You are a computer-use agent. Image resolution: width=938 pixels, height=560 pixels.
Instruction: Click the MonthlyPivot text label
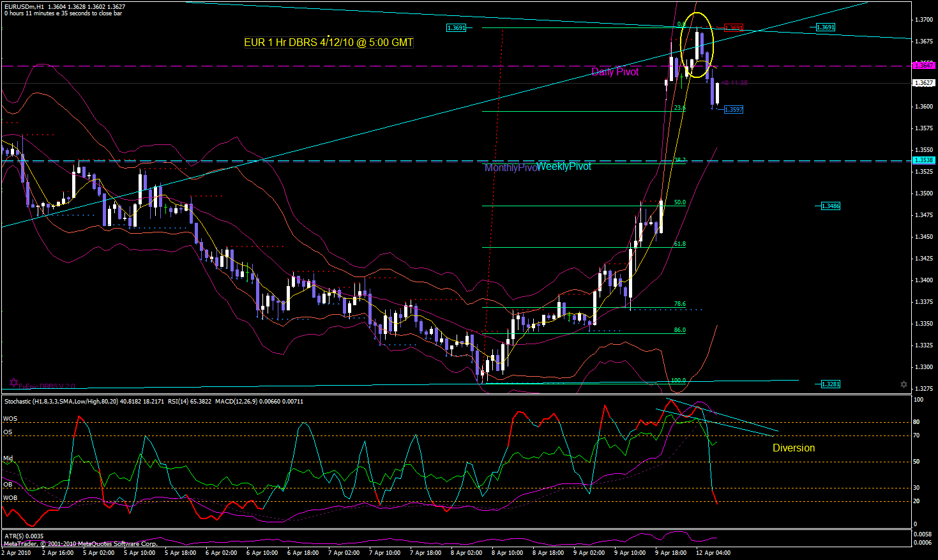(x=510, y=168)
